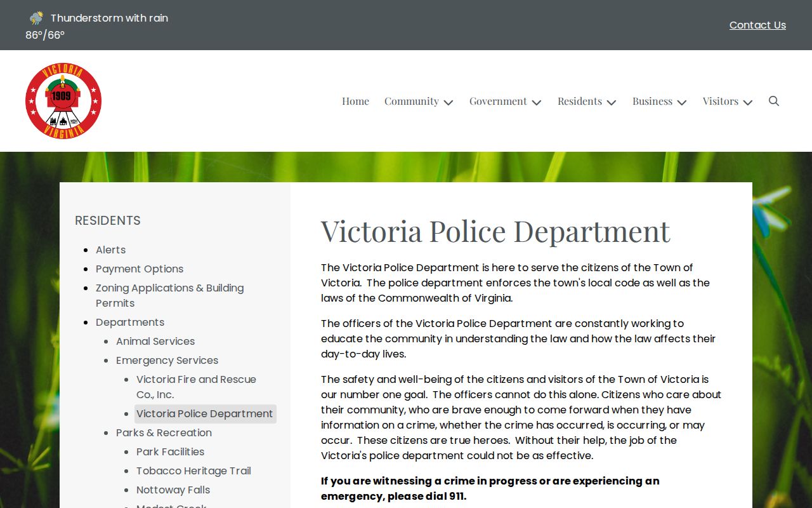
Task: Expand the Government menu chevron
Action: click(537, 102)
